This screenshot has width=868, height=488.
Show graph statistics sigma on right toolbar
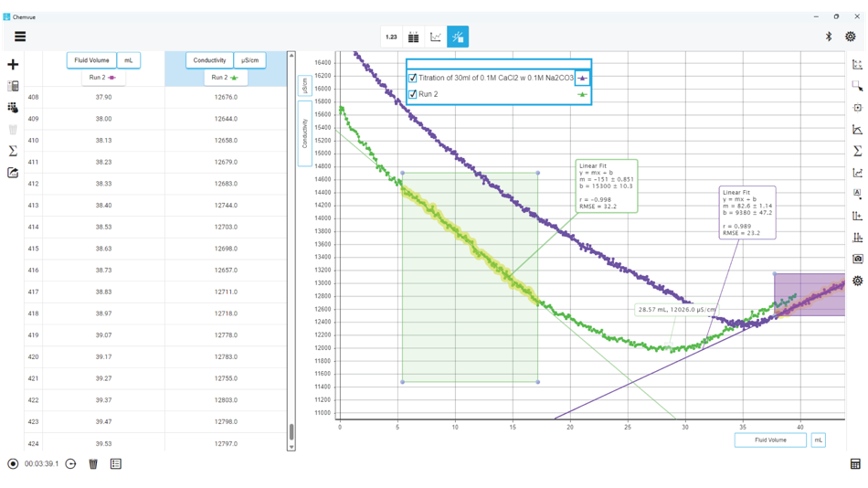(x=857, y=151)
